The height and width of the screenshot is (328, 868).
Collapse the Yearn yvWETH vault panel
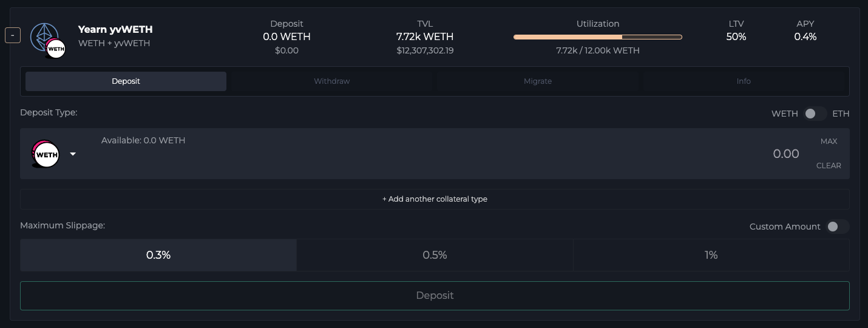coord(12,35)
